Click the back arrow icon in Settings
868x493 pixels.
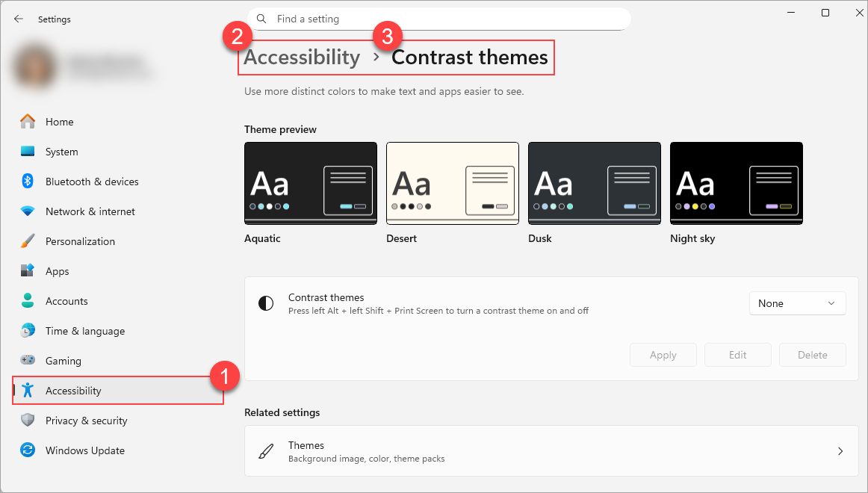(19, 19)
